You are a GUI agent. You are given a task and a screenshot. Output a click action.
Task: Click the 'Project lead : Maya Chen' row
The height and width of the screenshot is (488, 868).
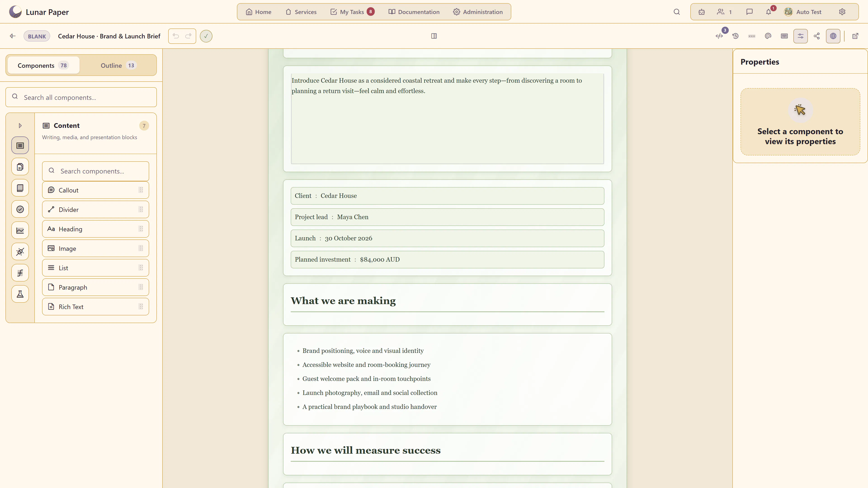coord(448,217)
